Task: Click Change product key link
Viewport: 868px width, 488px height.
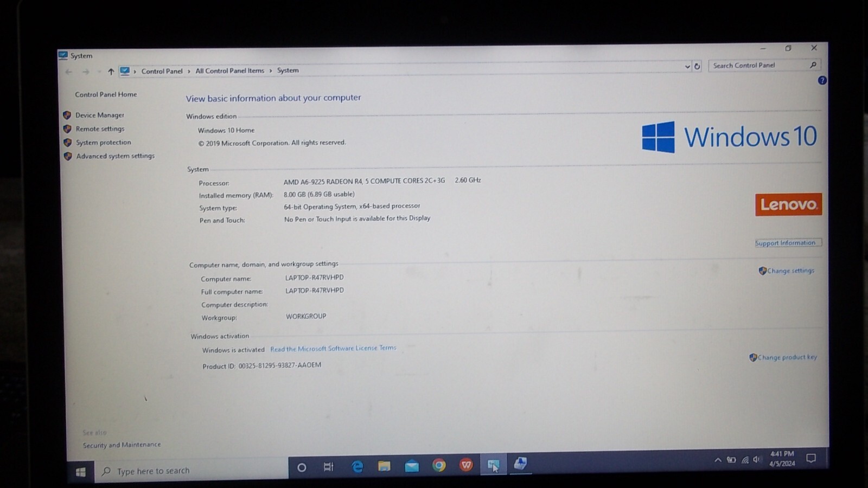Action: (787, 357)
